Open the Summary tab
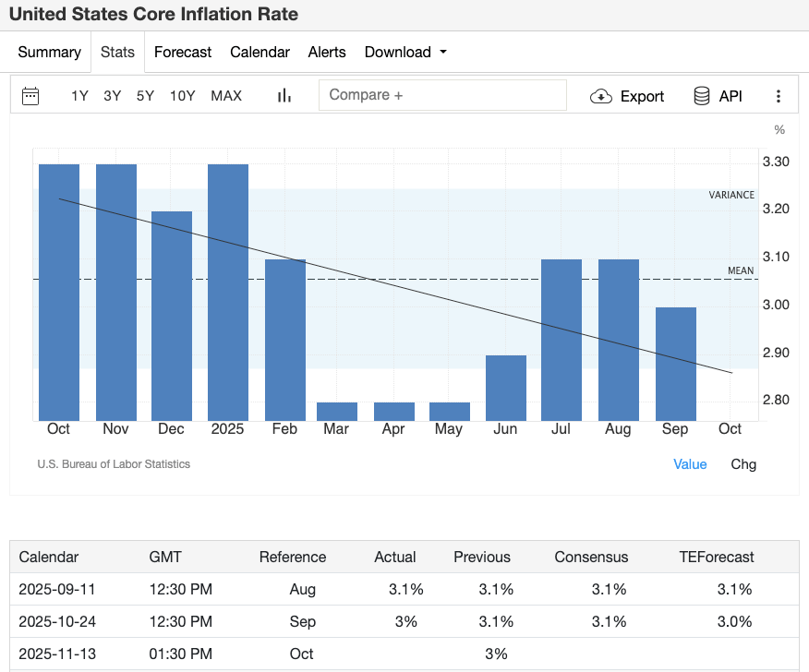809x672 pixels. tap(49, 53)
